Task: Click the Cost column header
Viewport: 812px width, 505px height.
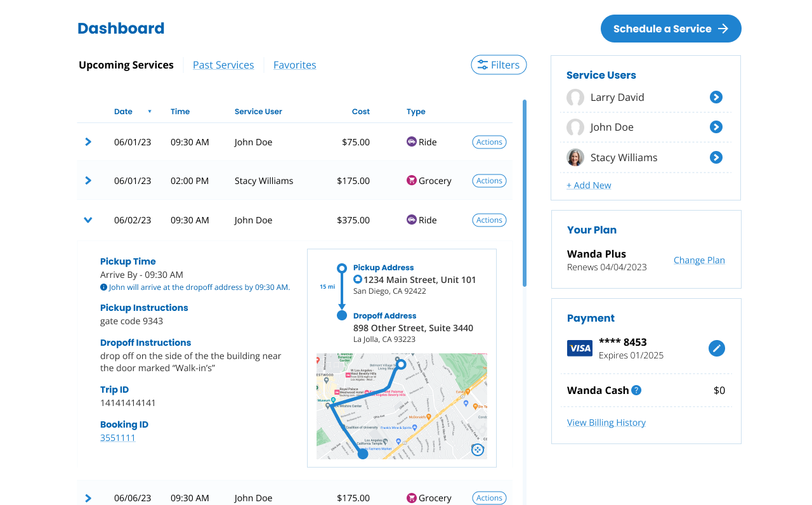Action: coord(361,112)
